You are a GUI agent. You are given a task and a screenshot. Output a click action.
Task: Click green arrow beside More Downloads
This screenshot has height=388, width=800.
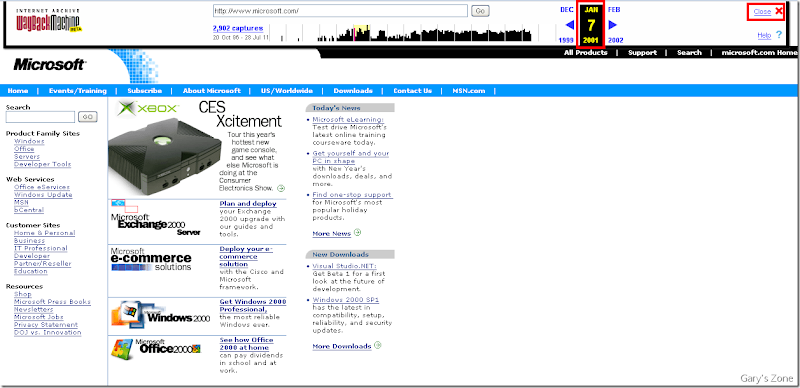click(378, 345)
